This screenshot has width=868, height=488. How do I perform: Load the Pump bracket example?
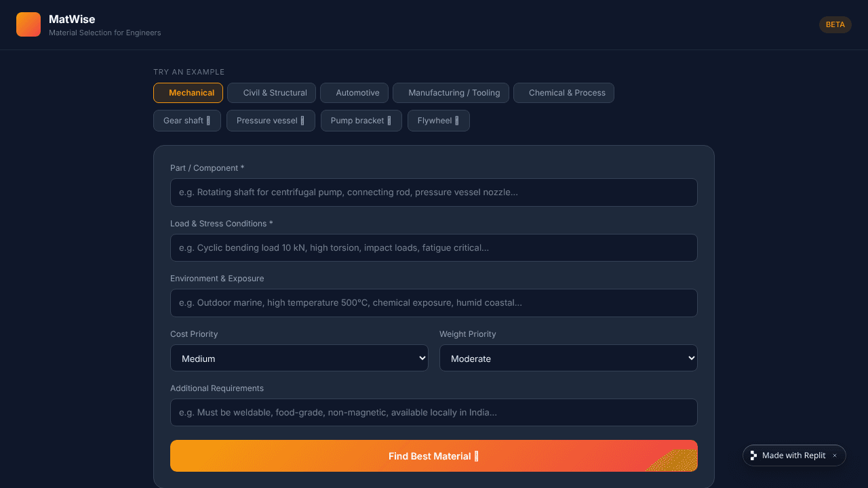pyautogui.click(x=361, y=121)
